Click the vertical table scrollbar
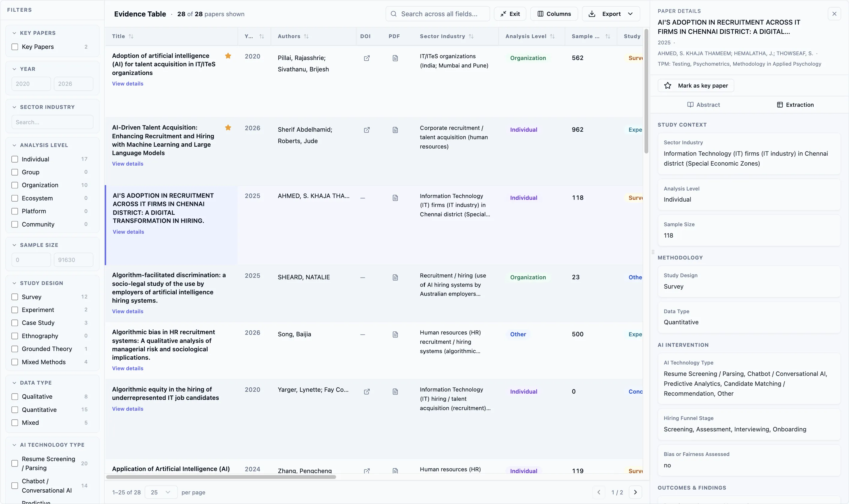 click(x=646, y=91)
